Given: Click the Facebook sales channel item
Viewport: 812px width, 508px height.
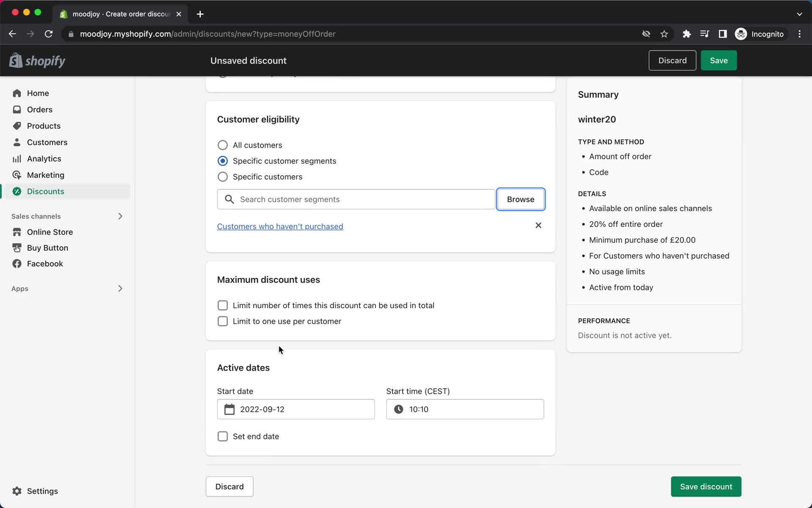Looking at the screenshot, I should [45, 263].
